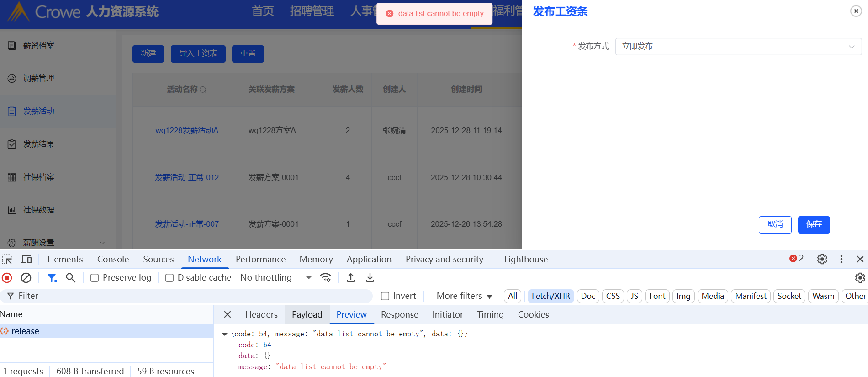
Task: Open network conditions wifi icon
Action: [x=326, y=278]
